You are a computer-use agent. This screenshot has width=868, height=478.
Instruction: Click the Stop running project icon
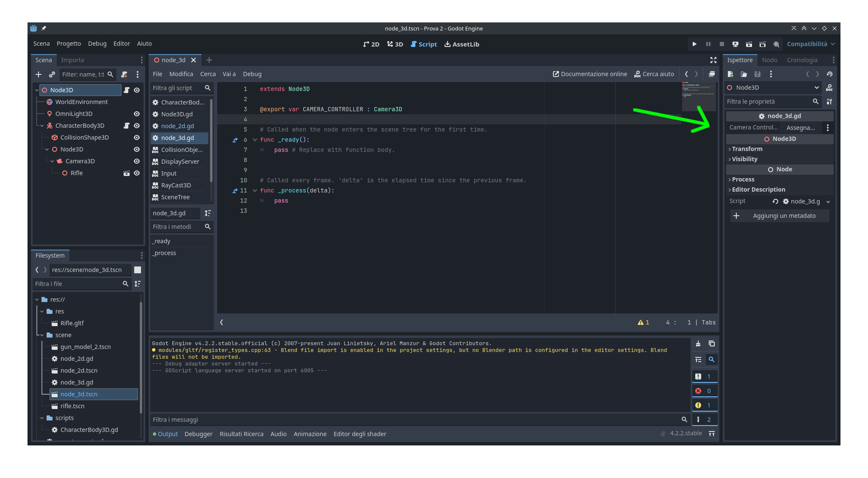point(722,44)
